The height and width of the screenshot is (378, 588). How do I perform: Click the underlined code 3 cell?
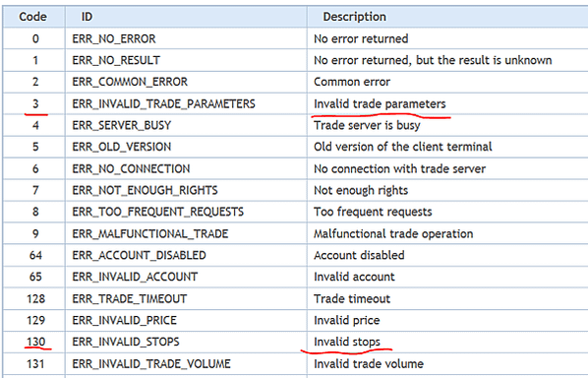point(35,103)
